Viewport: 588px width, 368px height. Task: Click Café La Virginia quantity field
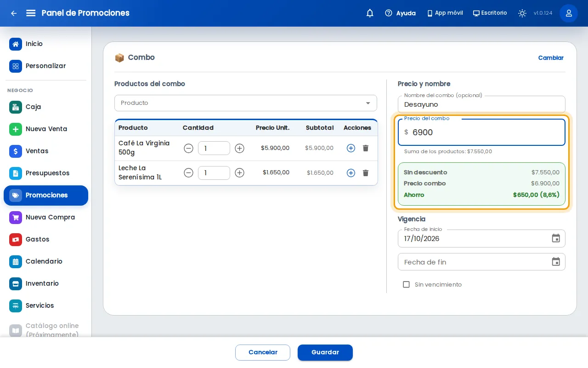coord(214,148)
